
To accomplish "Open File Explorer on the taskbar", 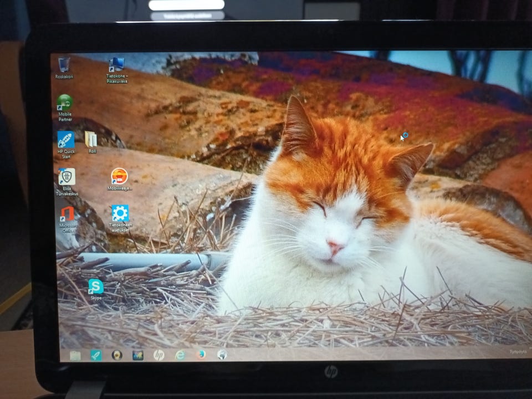I will click(75, 356).
